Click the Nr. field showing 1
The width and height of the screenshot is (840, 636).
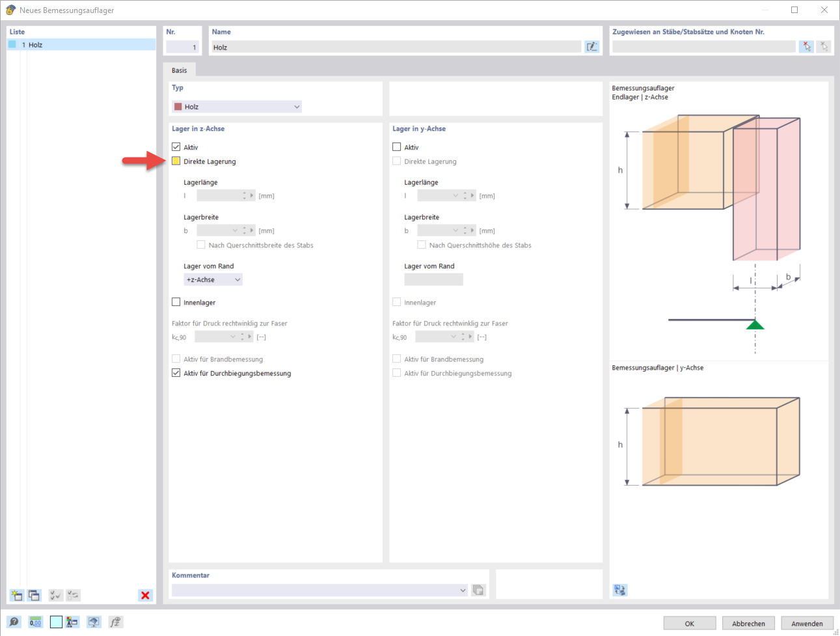coord(182,47)
